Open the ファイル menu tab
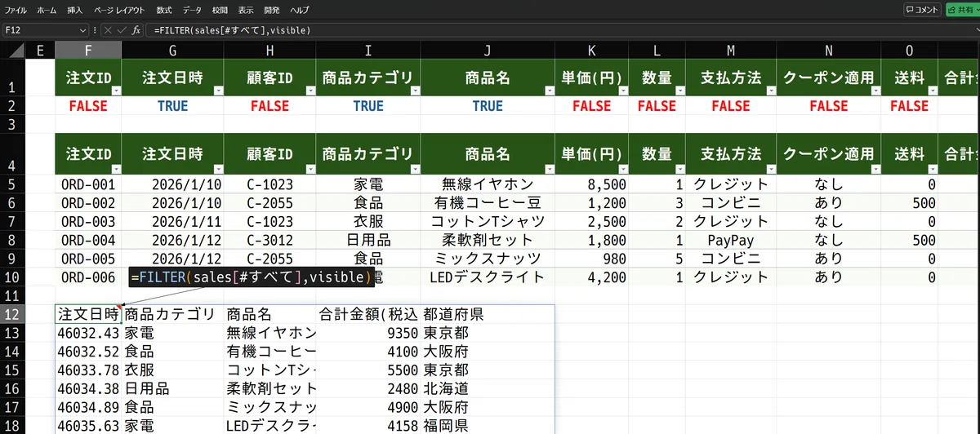Image resolution: width=980 pixels, height=434 pixels. coord(16,10)
